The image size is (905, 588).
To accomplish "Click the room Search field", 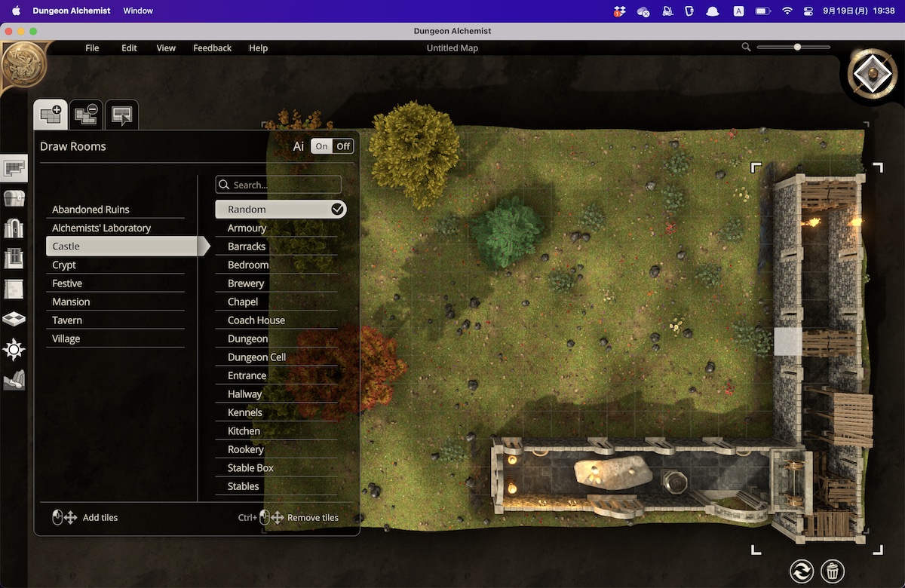I will click(279, 185).
